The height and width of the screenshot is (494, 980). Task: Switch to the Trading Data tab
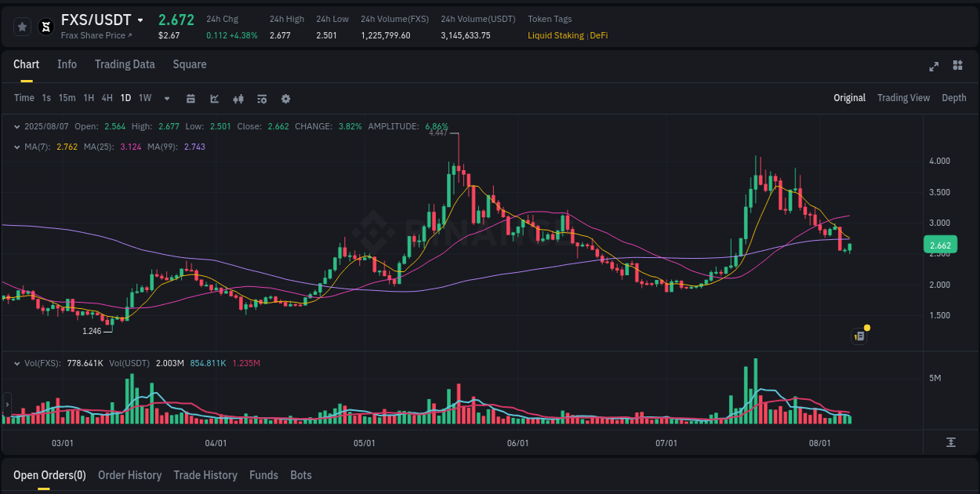click(x=125, y=64)
